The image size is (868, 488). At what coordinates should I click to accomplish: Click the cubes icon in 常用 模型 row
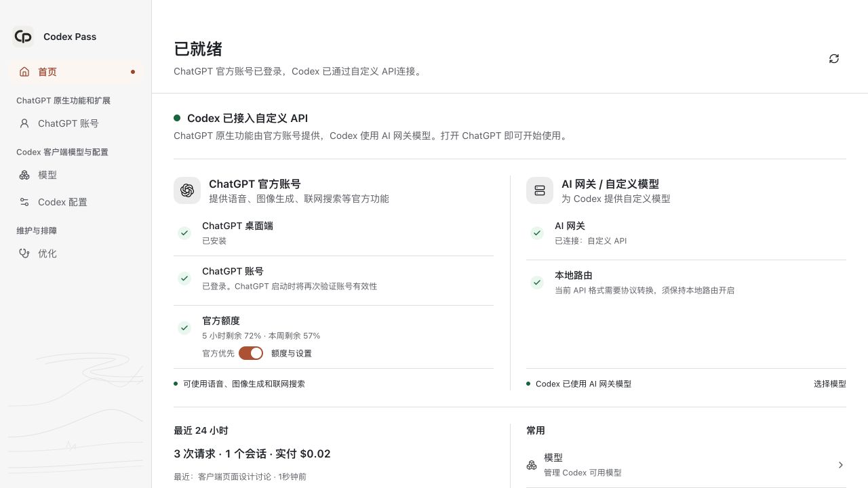tap(532, 465)
